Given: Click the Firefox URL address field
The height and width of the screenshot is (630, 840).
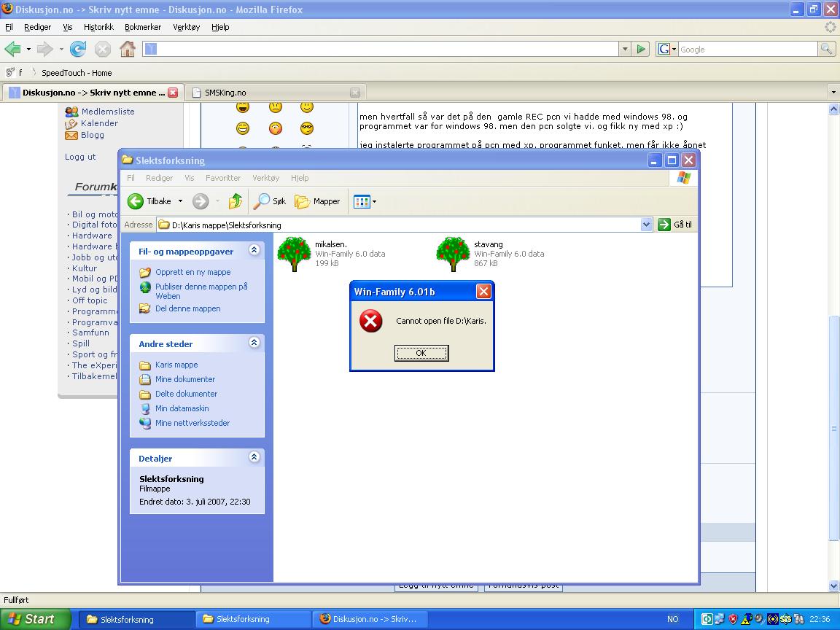Looking at the screenshot, I should point(381,50).
